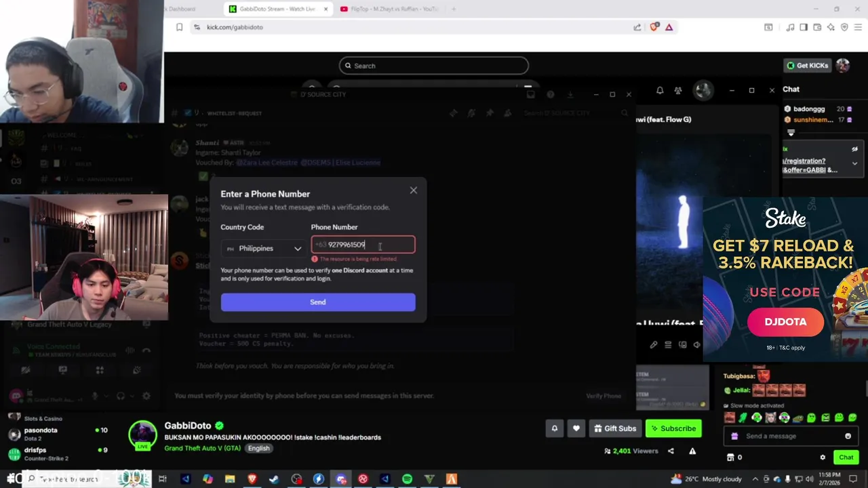This screenshot has height=488, width=868.
Task: Open Brave VPN shield icon
Action: [844, 27]
